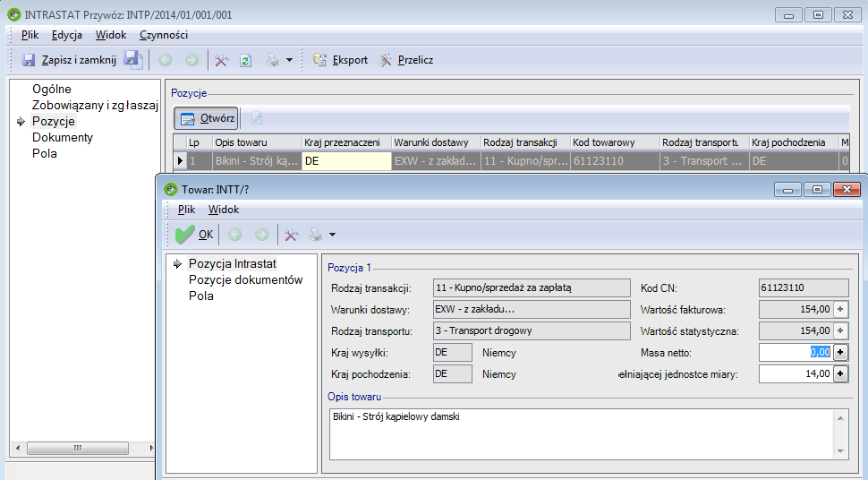Select Ogólne in the left navigation
This screenshot has width=868, height=480.
pos(52,89)
